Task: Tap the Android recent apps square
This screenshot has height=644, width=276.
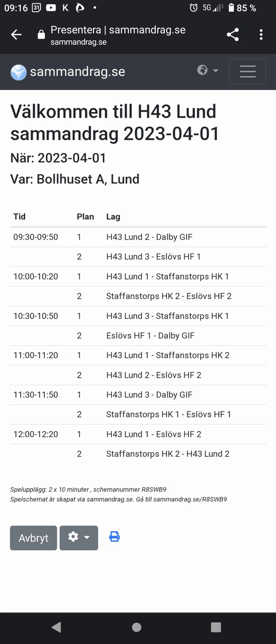Action: [216, 627]
